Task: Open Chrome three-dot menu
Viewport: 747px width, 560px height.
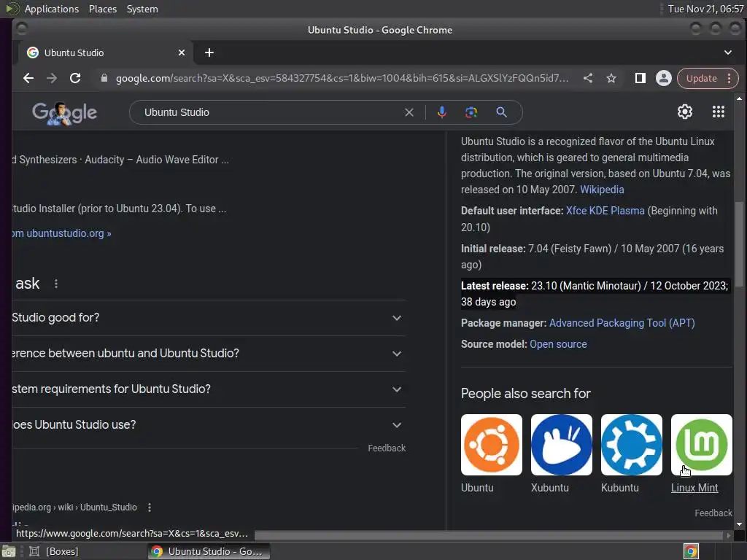Action: click(x=729, y=78)
